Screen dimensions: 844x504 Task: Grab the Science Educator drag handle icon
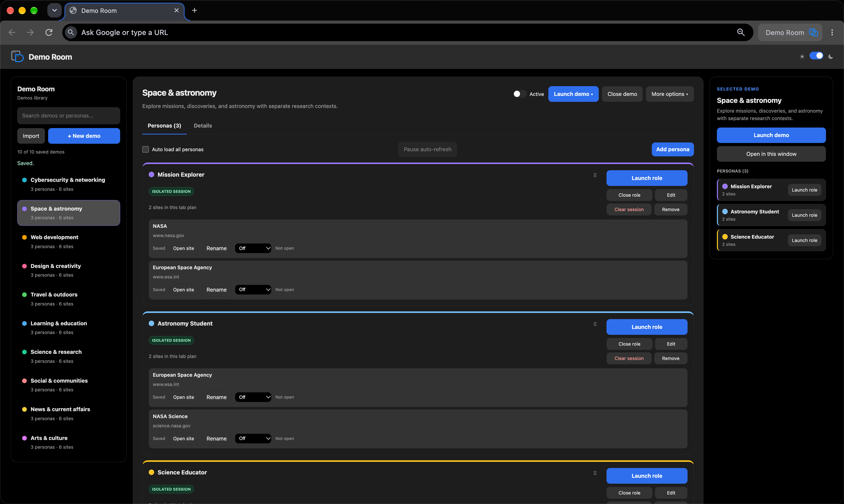[595, 473]
